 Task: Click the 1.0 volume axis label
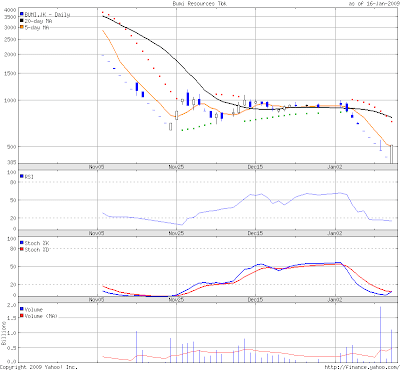click(x=11, y=333)
